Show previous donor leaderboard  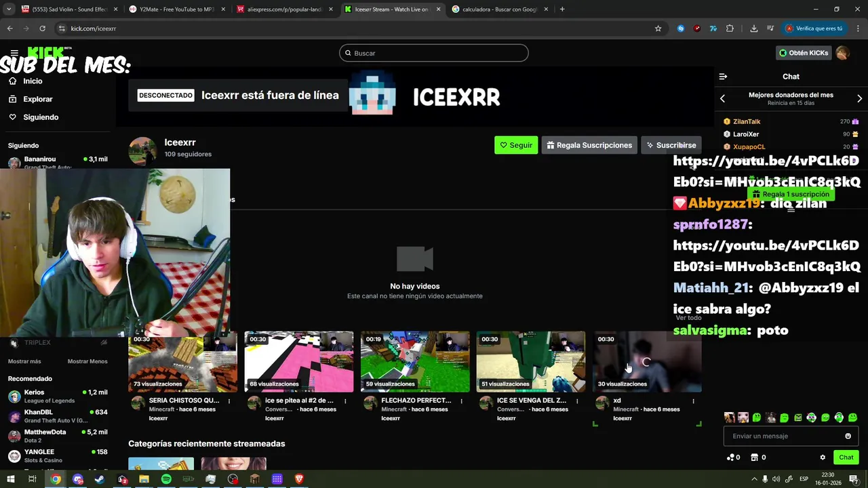[x=722, y=99]
